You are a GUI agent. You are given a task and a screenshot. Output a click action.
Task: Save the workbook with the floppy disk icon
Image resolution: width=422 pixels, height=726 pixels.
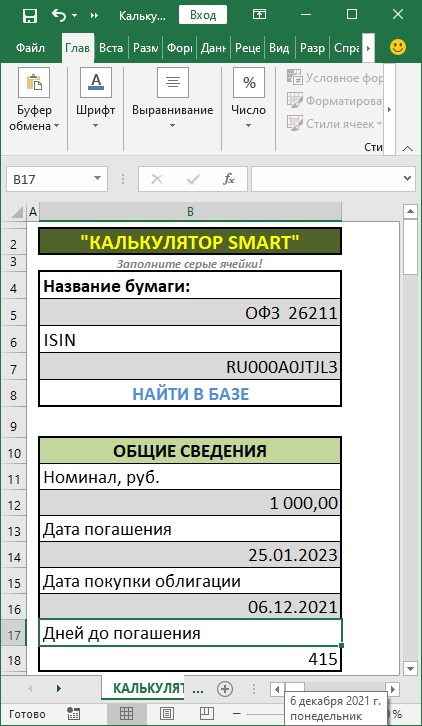point(30,16)
